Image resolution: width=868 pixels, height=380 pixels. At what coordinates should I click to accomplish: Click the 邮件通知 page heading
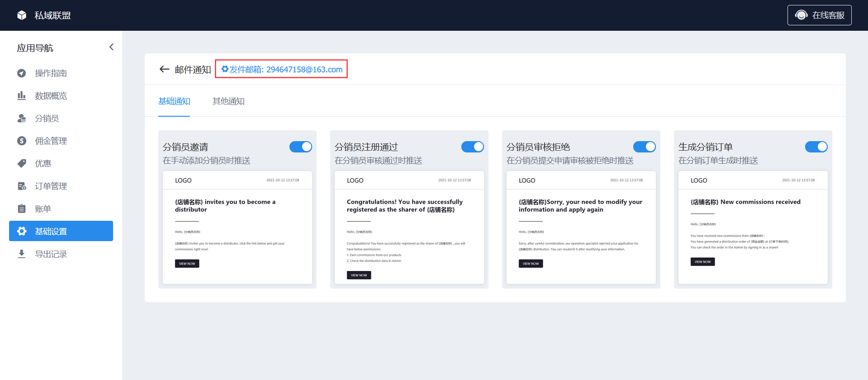pyautogui.click(x=193, y=70)
